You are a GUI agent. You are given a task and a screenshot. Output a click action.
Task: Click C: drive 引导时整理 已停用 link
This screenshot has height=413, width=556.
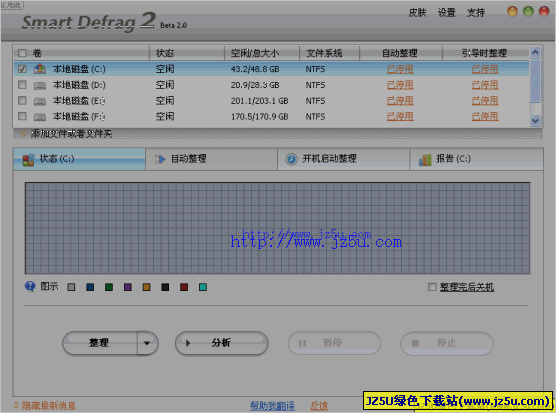tap(485, 69)
